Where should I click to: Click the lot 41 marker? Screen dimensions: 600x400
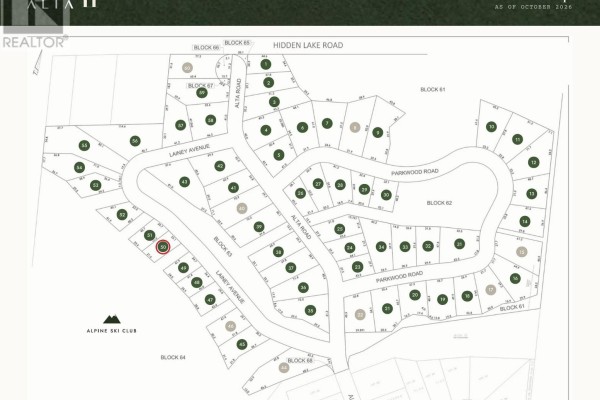233,188
